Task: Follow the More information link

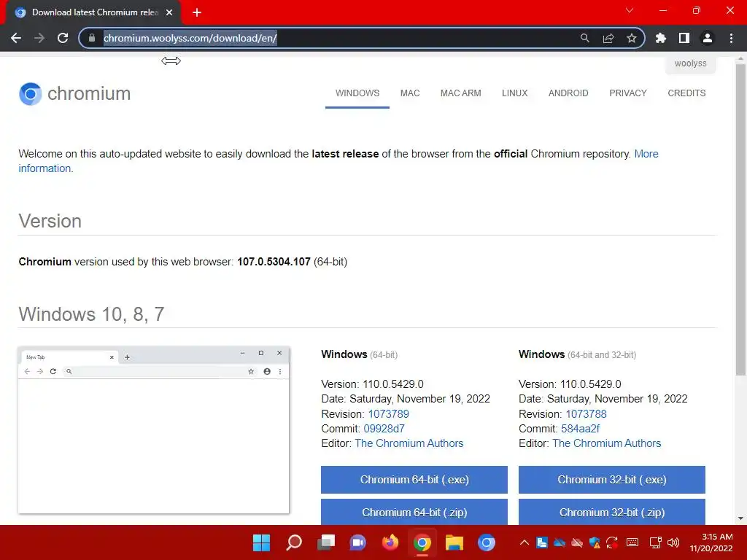Action: pos(646,154)
